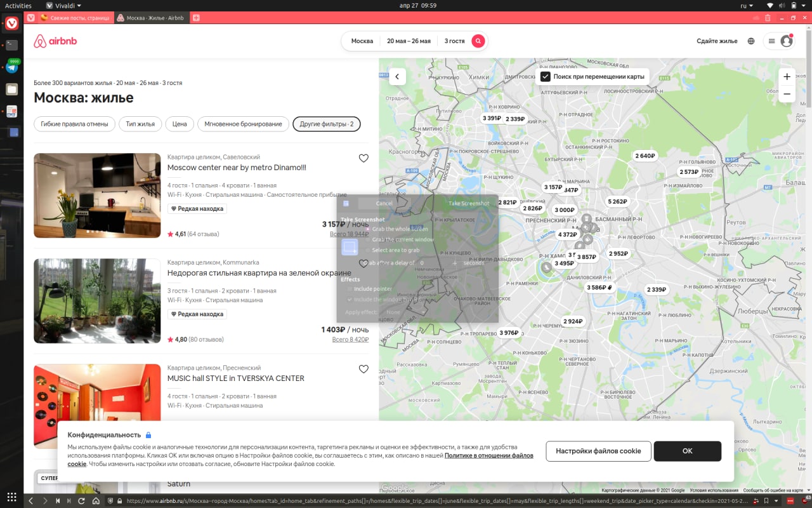Click the red search magnifier button
Viewport: 812px width, 508px height.
point(478,41)
